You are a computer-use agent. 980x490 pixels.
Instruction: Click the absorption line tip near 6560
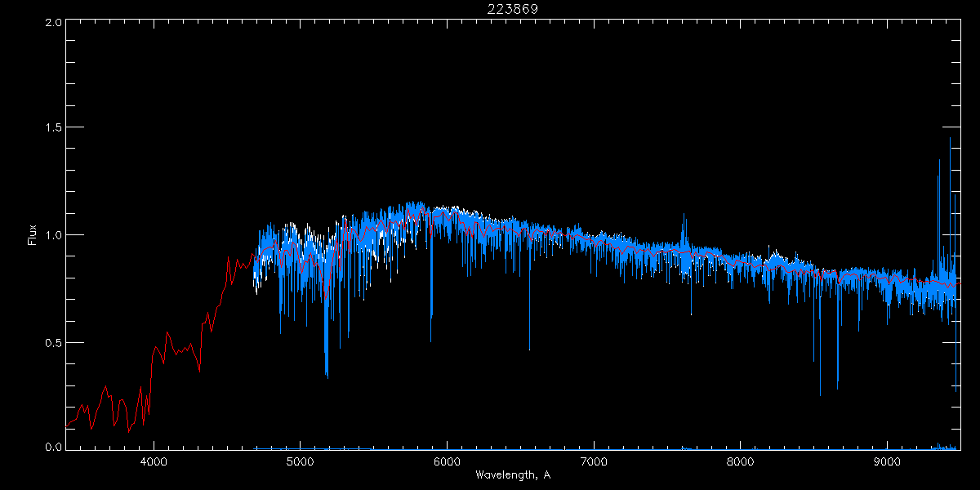coord(529,349)
